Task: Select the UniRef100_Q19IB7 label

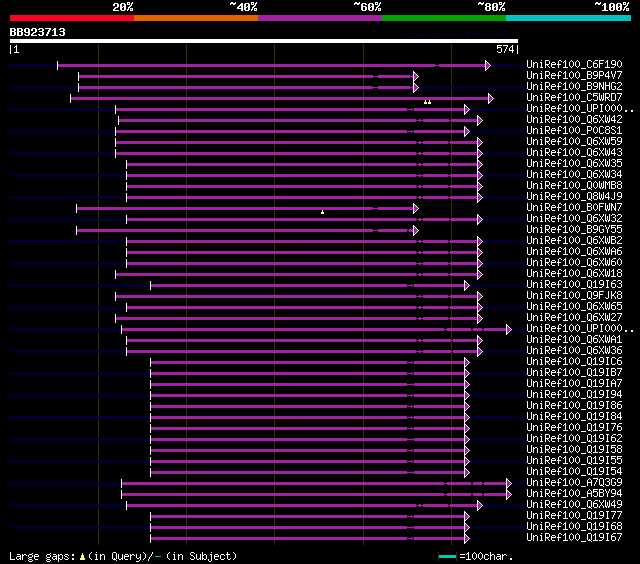Action: (574, 373)
